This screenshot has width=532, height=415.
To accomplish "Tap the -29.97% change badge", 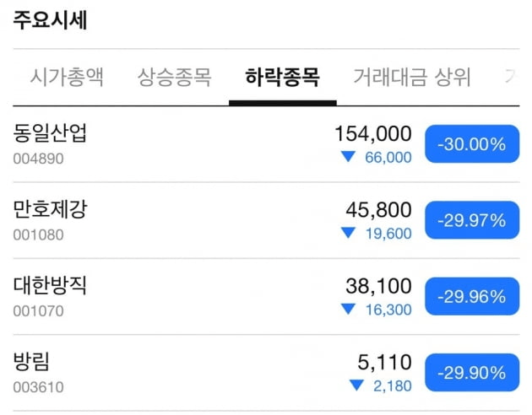I will pos(471,220).
